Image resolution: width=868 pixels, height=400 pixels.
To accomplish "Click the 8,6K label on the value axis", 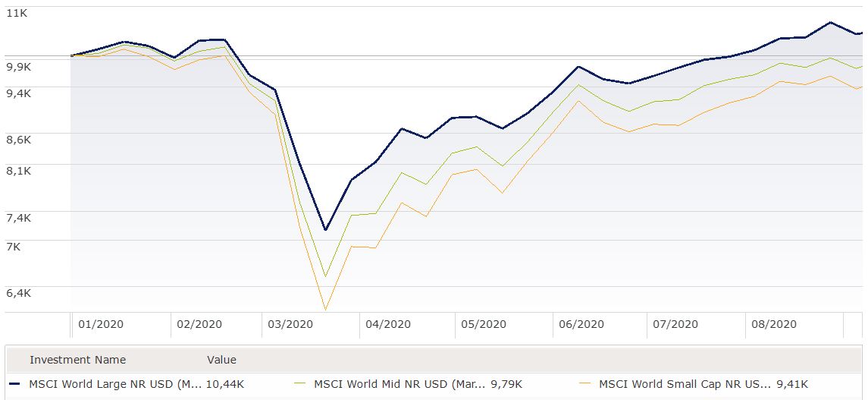I will tap(18, 140).
